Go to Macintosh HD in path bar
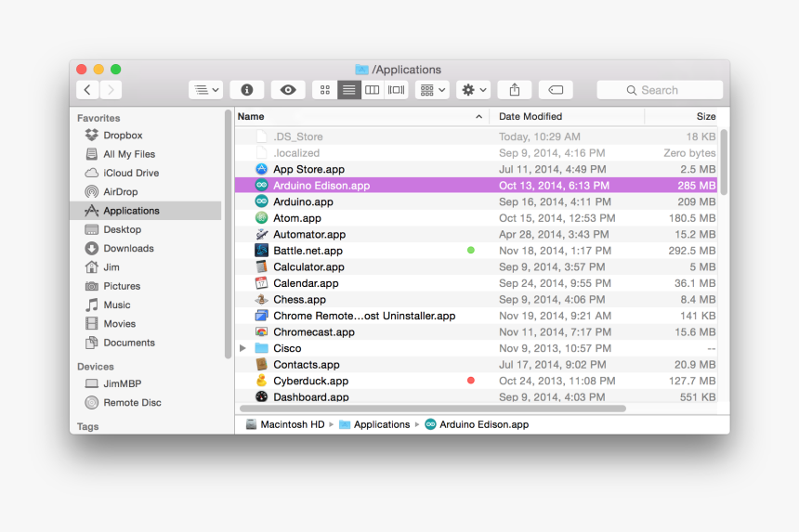The image size is (799, 532). [x=291, y=424]
